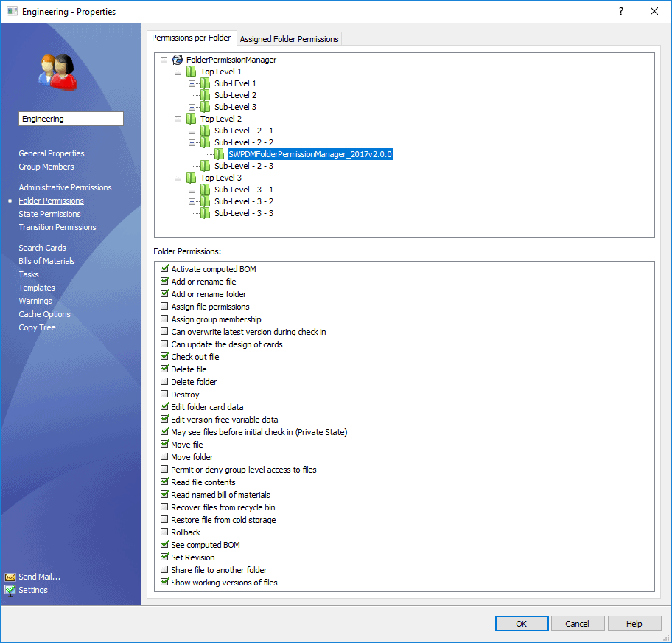
Task: Open State Permissions page
Action: click(x=49, y=214)
